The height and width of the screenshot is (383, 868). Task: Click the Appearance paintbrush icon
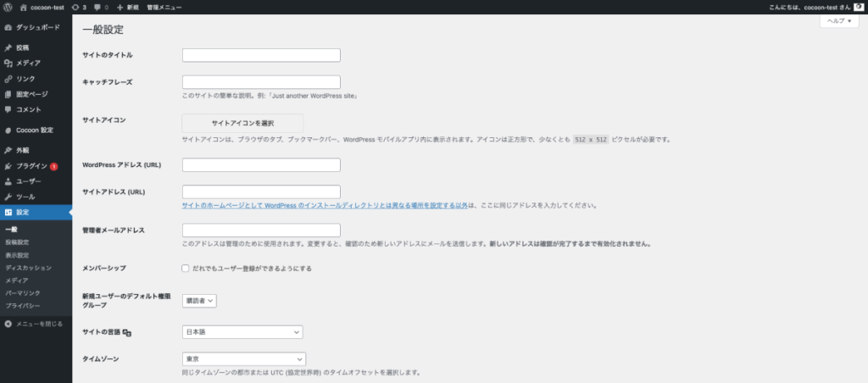pos(8,150)
